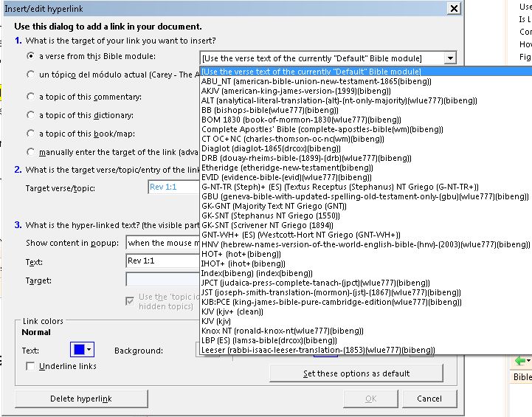532x417 pixels.
Task: Select GBU geneva-bible entry
Action: 367,196
